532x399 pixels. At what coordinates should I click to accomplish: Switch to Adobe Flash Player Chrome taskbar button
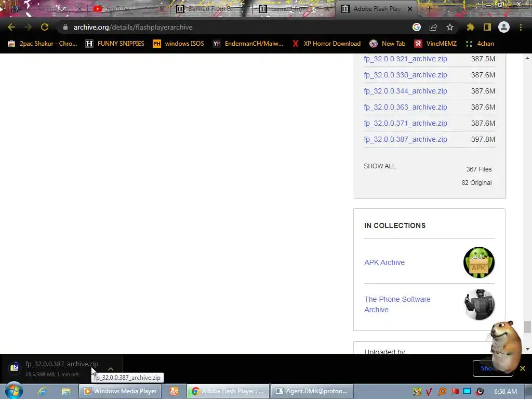(x=228, y=391)
